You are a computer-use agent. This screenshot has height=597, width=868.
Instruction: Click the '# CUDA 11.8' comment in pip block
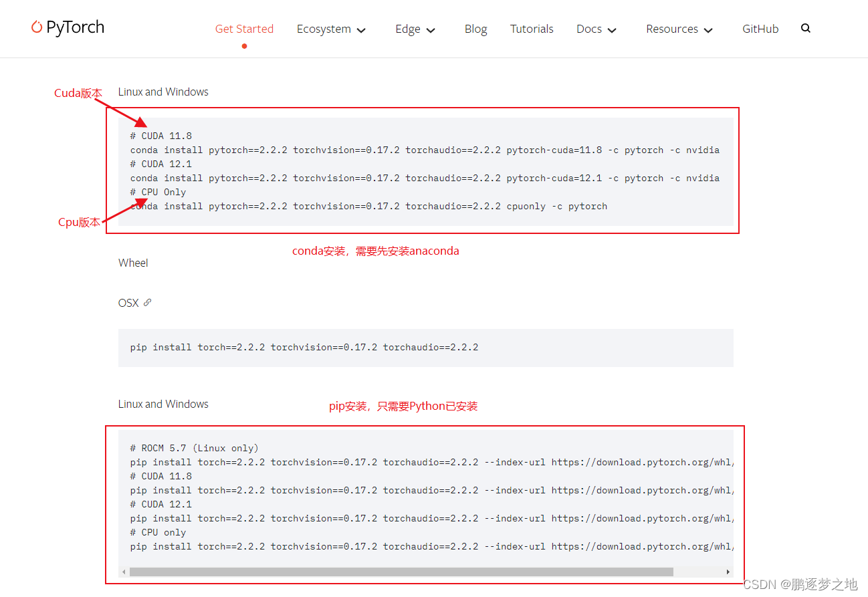[161, 476]
